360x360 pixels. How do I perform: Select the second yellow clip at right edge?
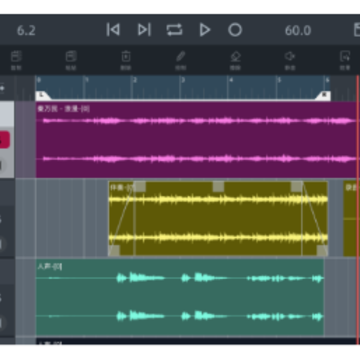coord(351,219)
